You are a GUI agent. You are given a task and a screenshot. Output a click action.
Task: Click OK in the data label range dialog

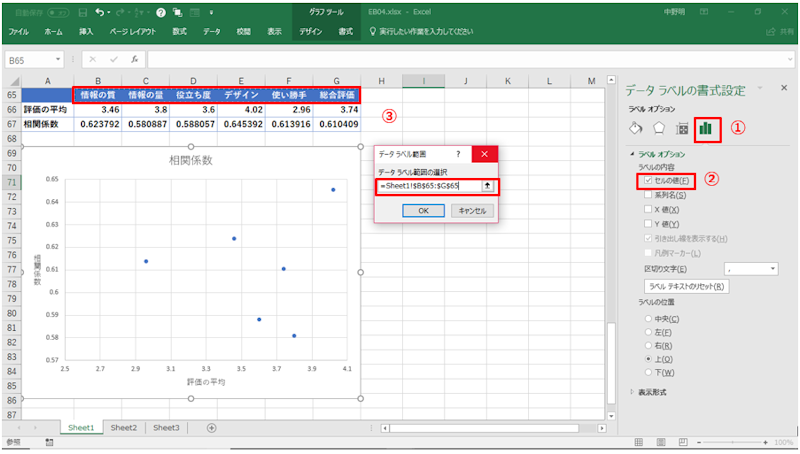pos(423,211)
